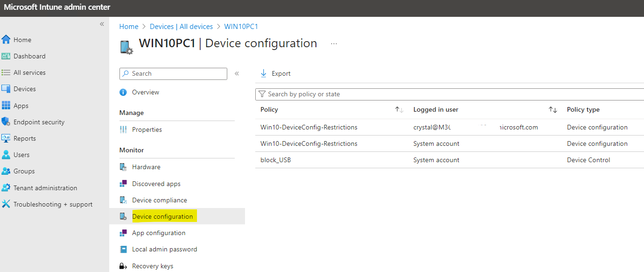Select Overview in the device menu

[x=146, y=92]
